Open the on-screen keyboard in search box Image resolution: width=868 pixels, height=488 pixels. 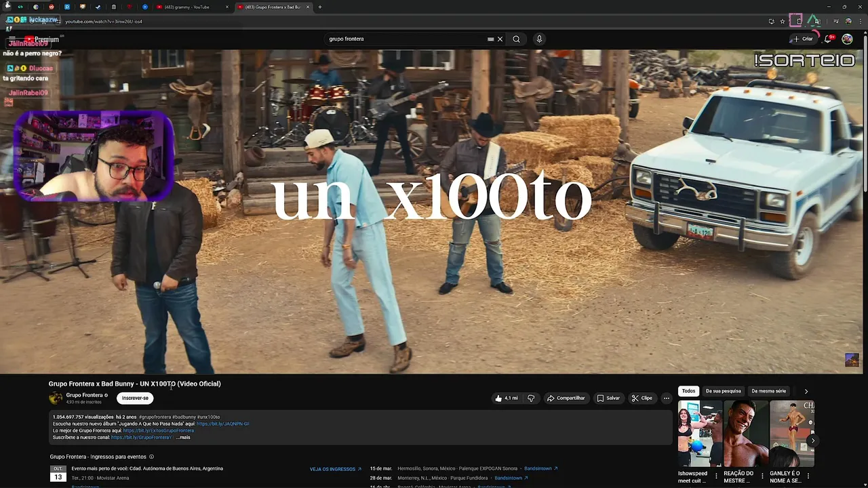tap(490, 39)
